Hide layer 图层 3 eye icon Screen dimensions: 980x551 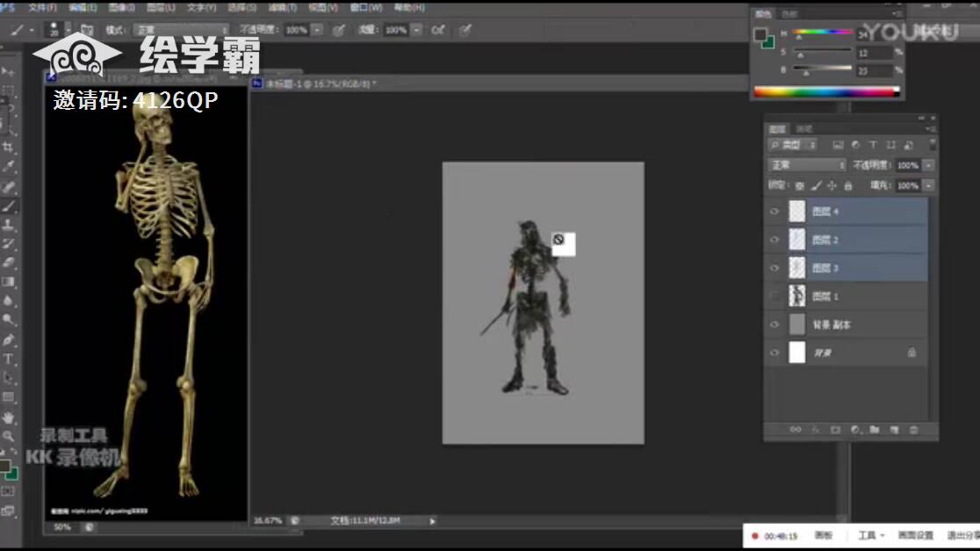[x=775, y=268]
